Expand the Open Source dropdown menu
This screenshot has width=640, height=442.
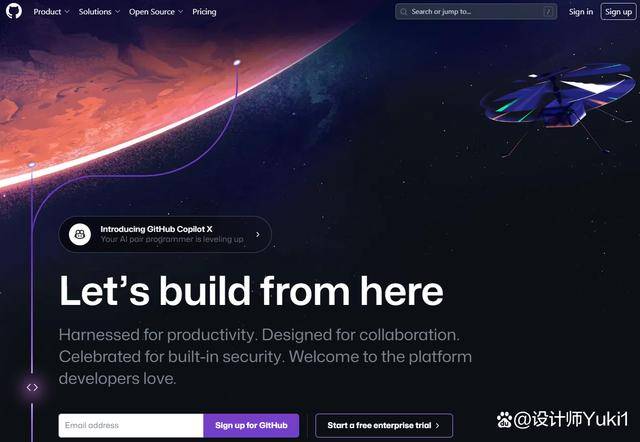(156, 12)
